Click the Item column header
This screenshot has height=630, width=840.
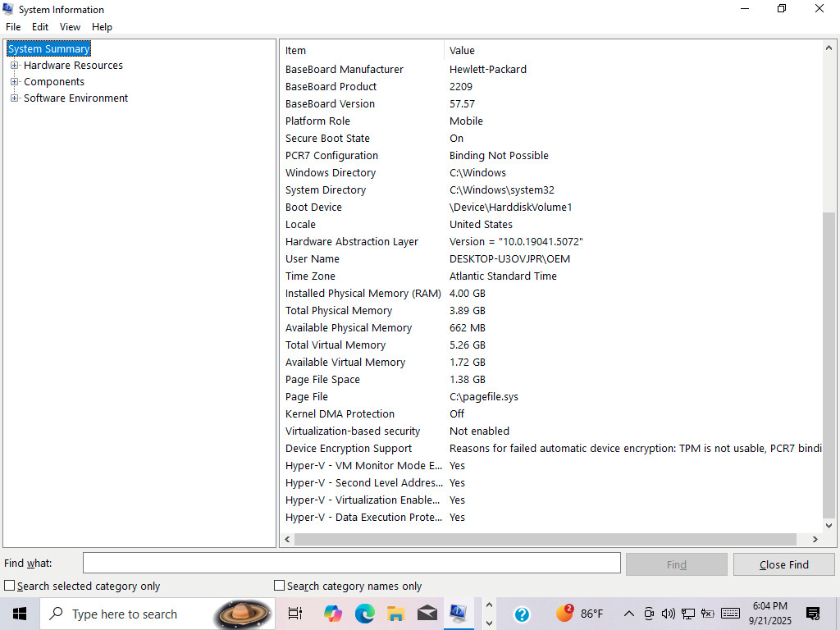coord(362,50)
